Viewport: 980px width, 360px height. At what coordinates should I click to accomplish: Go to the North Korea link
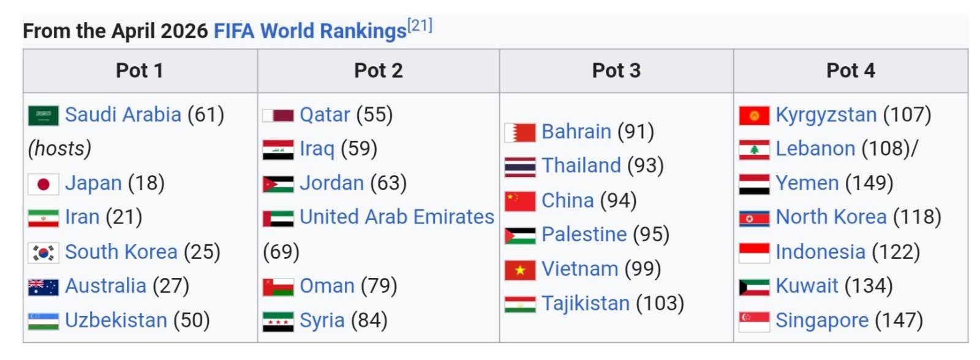tap(831, 217)
